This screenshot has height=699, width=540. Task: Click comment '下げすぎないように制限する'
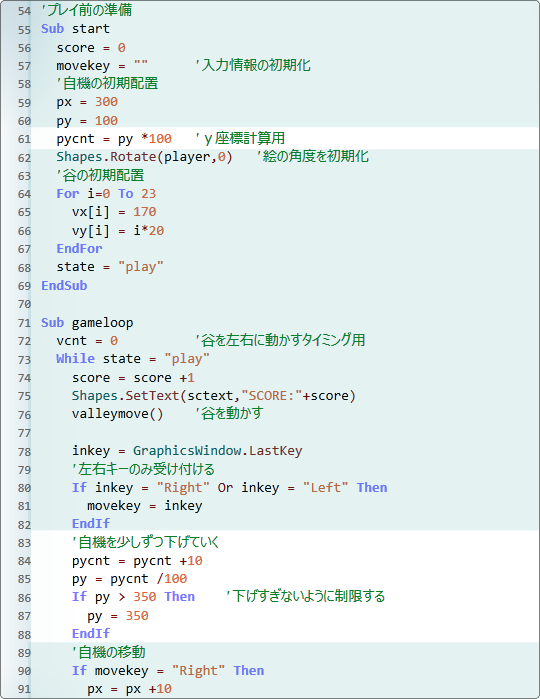click(305, 596)
